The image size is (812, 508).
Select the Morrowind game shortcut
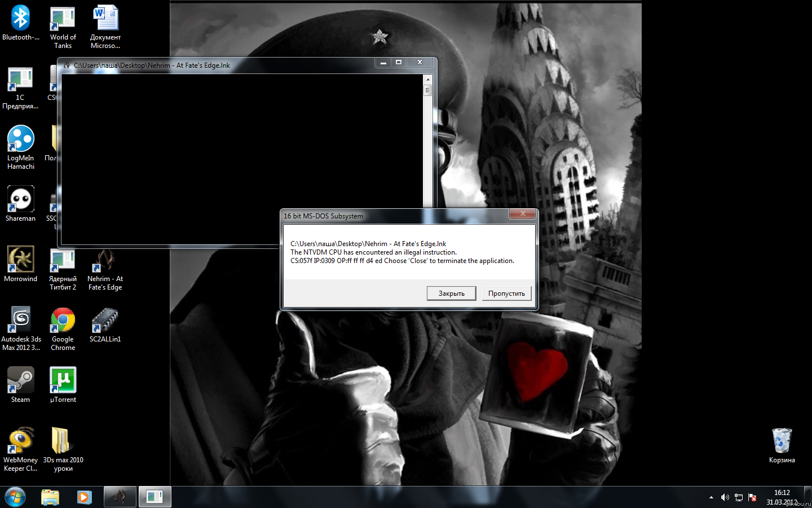pyautogui.click(x=21, y=264)
